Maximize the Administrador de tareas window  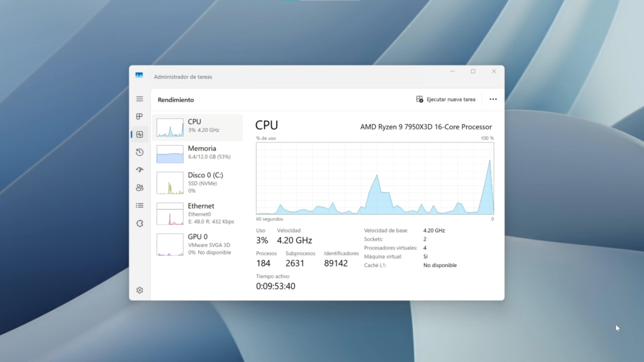point(473,72)
